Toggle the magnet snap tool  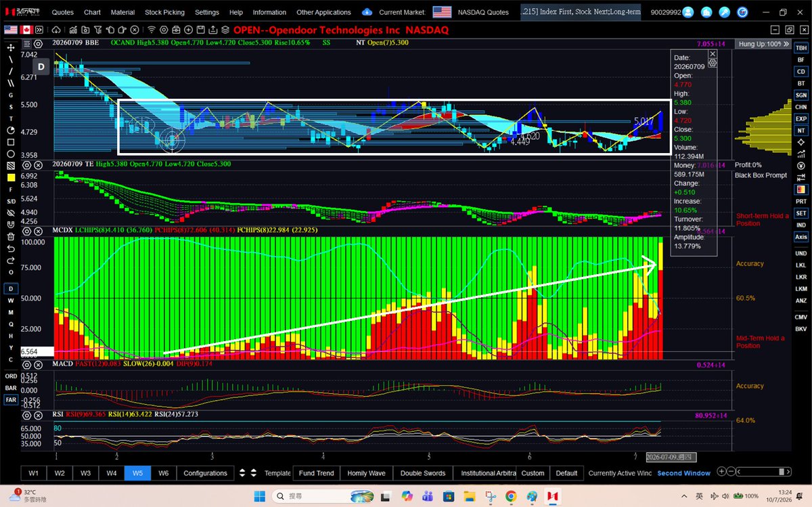pyautogui.click(x=11, y=224)
